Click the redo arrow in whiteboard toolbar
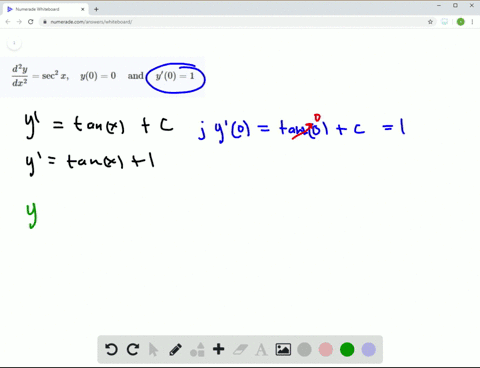The width and height of the screenshot is (480, 368). point(133,350)
